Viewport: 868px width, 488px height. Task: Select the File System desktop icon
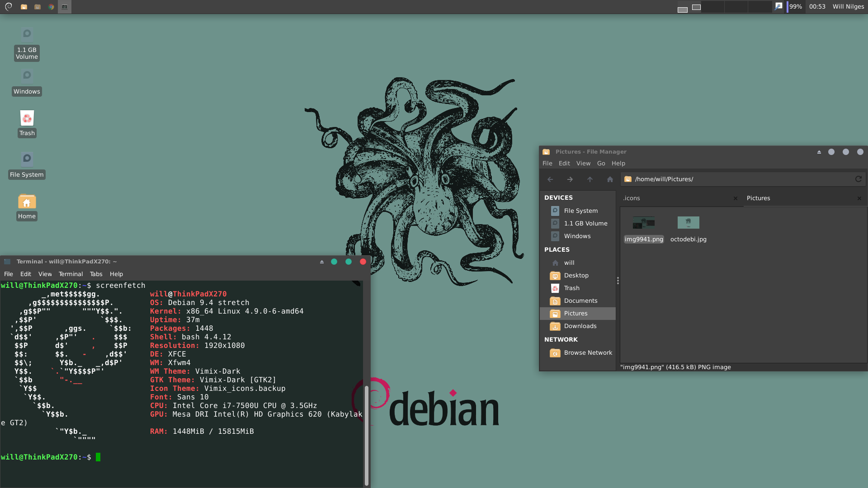[27, 165]
